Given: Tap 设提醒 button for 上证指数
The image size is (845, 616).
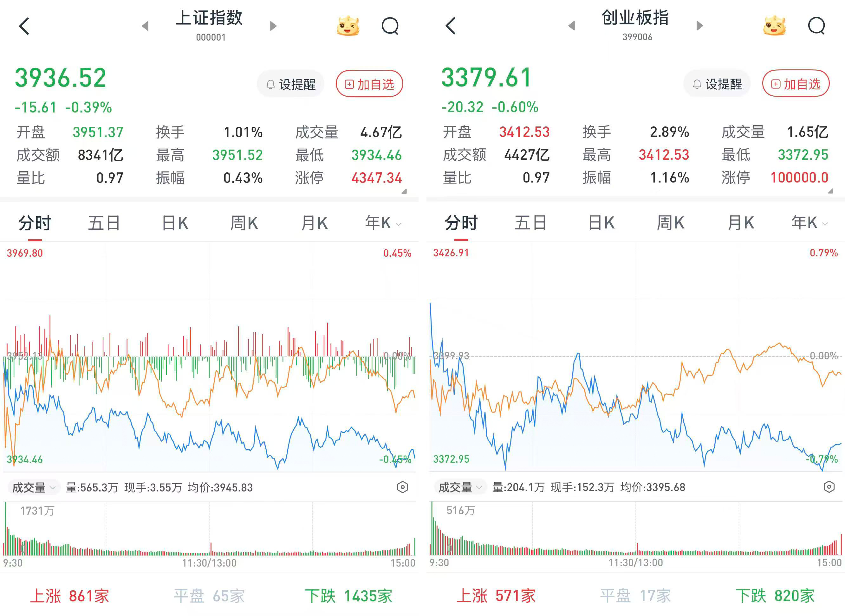Looking at the screenshot, I should point(291,84).
